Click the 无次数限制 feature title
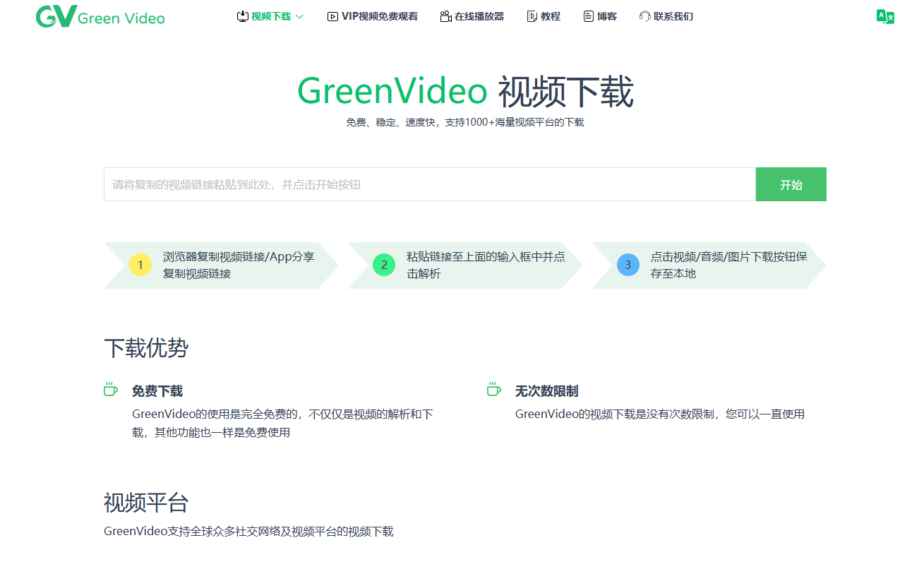This screenshot has width=924, height=562. [547, 390]
